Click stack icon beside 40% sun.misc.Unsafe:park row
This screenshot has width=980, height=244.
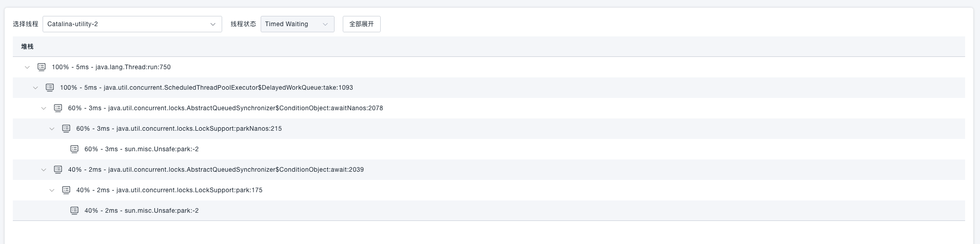point(74,211)
